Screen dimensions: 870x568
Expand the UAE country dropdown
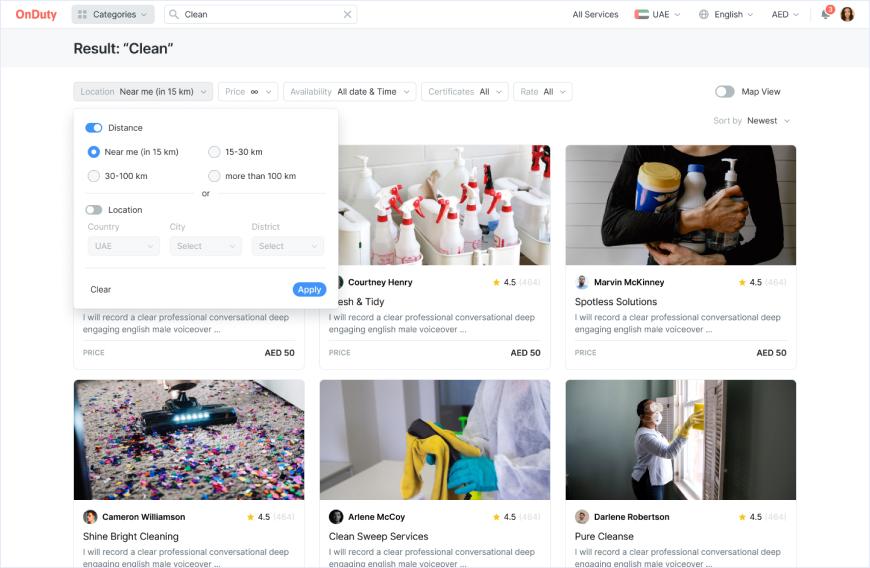tap(657, 14)
